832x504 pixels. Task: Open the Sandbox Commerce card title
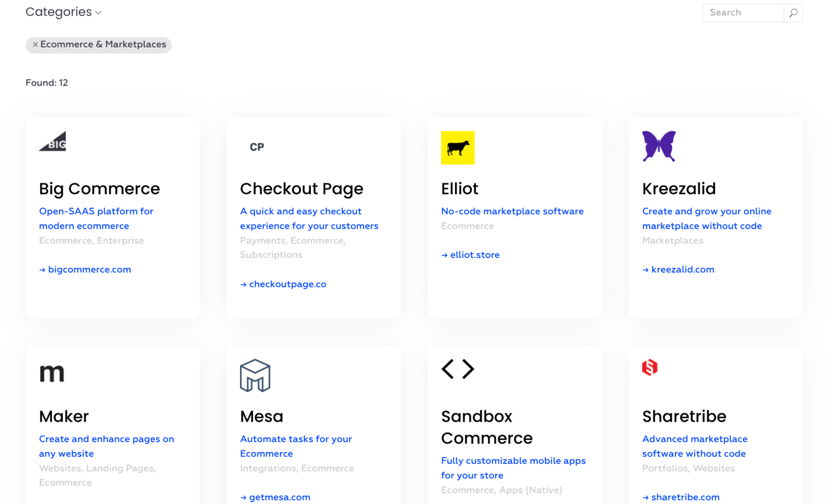click(x=487, y=427)
